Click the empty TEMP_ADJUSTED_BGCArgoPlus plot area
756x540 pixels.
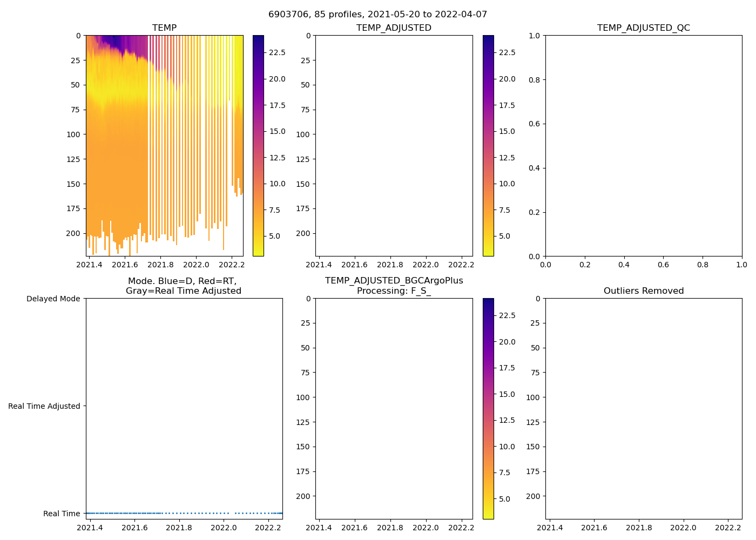point(394,409)
